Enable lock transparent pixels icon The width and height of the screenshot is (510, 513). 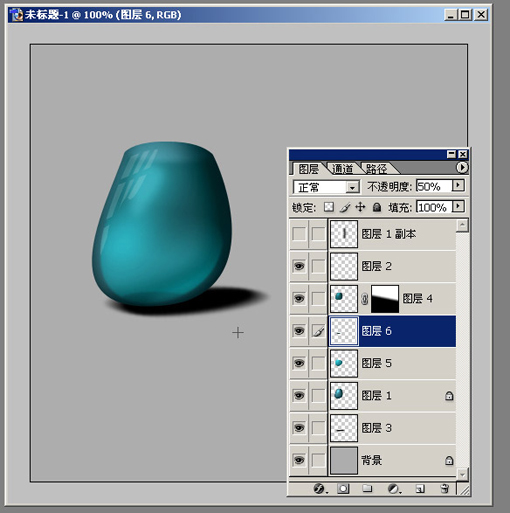coord(329,207)
